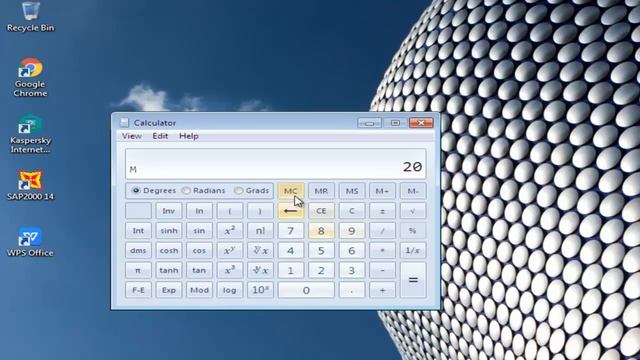Toggle F-E scientific notation
This screenshot has height=360, width=640.
(138, 290)
